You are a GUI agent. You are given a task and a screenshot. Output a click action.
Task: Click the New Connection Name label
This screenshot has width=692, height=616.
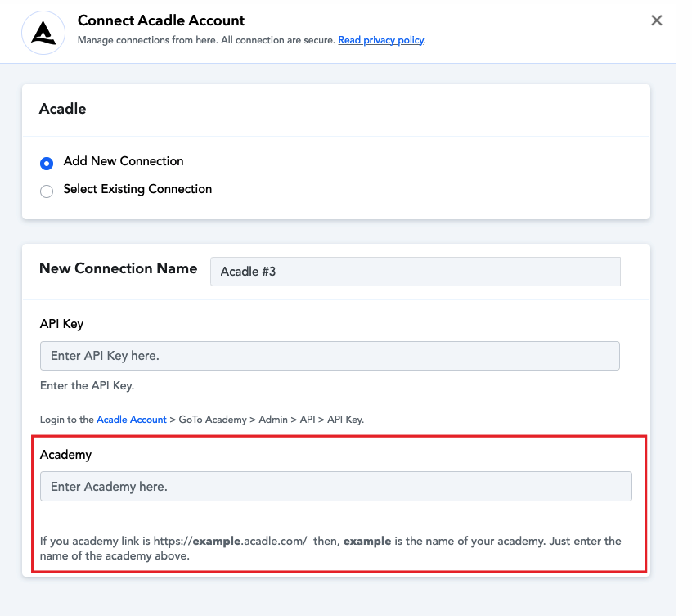[x=119, y=268]
